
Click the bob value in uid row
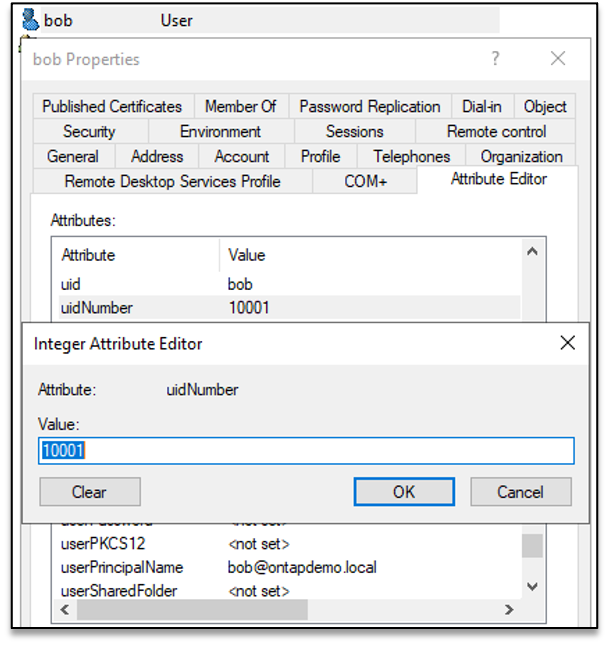click(240, 284)
